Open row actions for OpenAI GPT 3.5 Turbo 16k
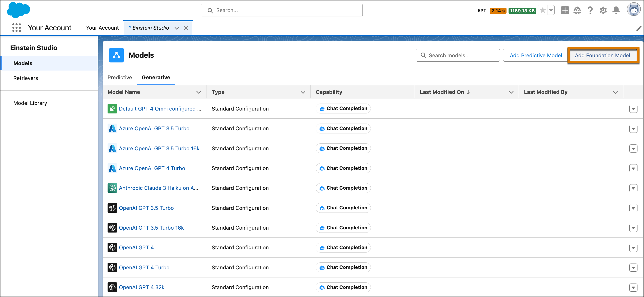The image size is (644, 297). tap(633, 228)
